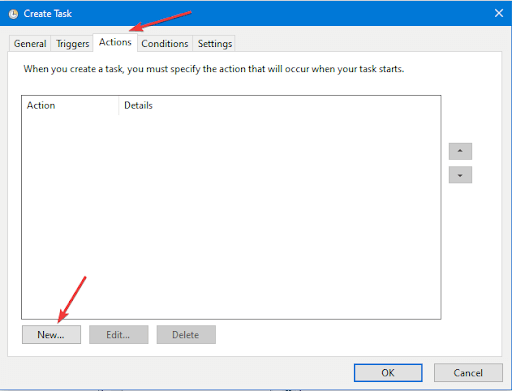Click the grayed Delete button
The height and width of the screenshot is (391, 512).
[186, 335]
